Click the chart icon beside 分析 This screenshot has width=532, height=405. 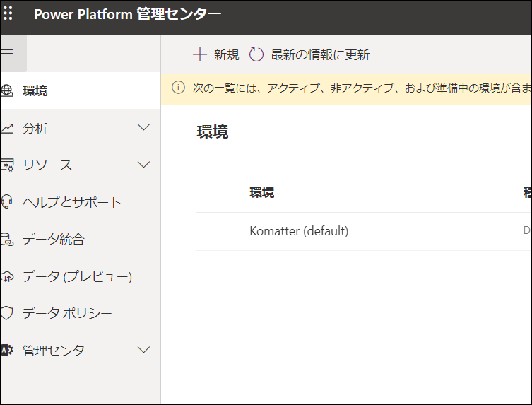click(7, 128)
